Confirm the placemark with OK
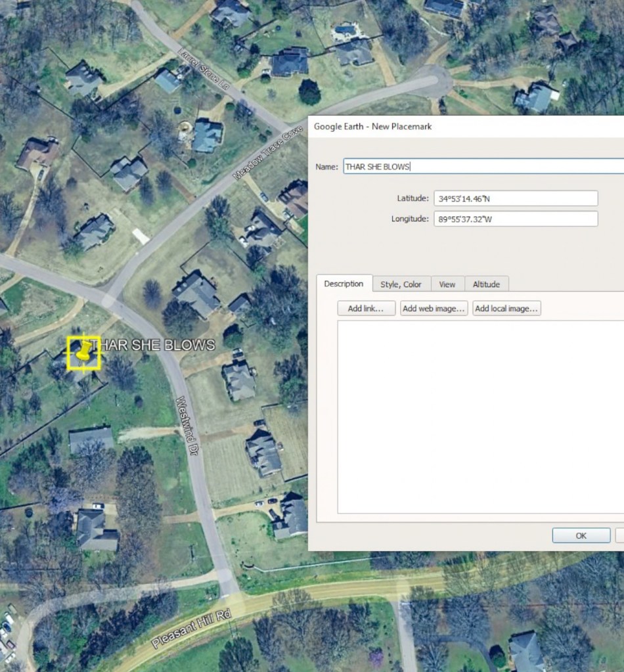This screenshot has width=624, height=672. click(x=581, y=535)
